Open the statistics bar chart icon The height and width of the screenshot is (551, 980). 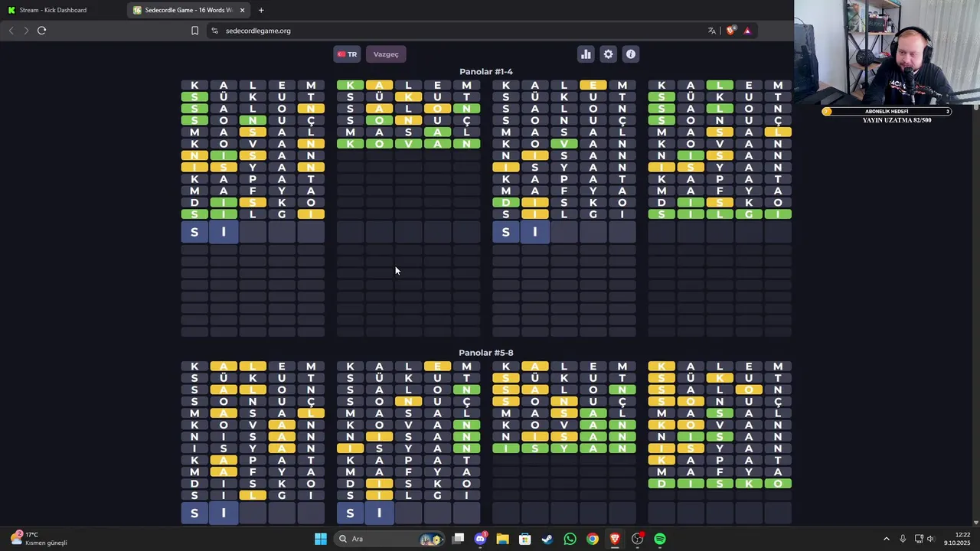point(586,54)
